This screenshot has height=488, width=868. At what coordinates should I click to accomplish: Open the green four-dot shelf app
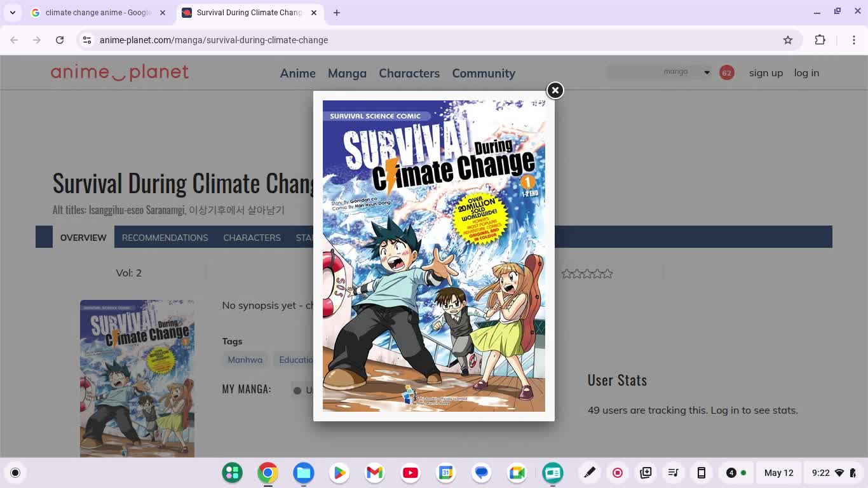(x=233, y=473)
